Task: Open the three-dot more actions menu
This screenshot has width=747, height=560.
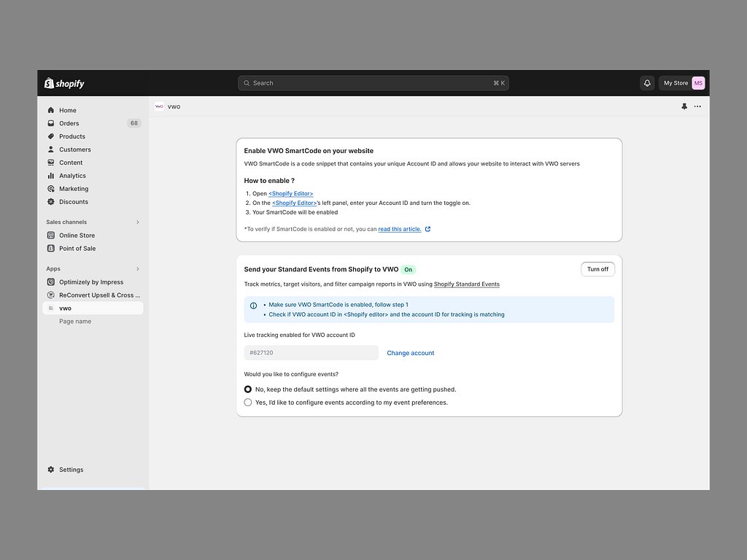Action: [x=697, y=106]
